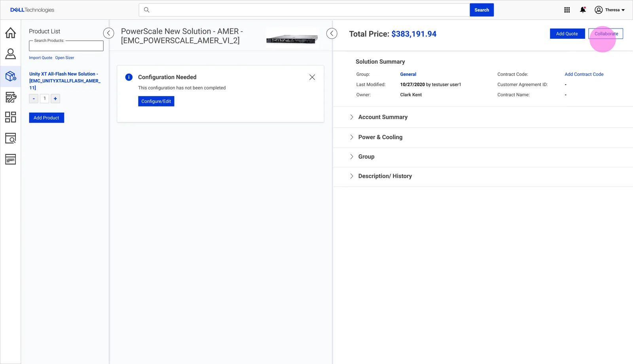Select the product box sidebar icon
633x364 pixels.
pyautogui.click(x=11, y=76)
